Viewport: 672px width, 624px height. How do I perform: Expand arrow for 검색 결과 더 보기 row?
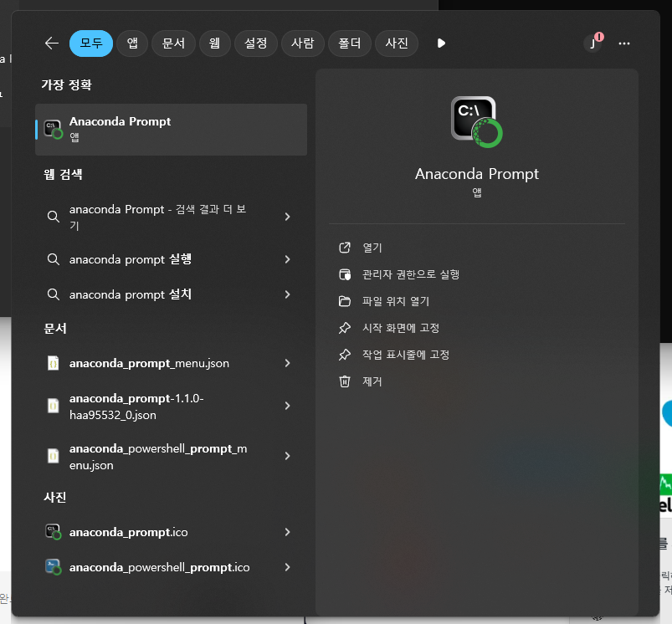tap(288, 217)
